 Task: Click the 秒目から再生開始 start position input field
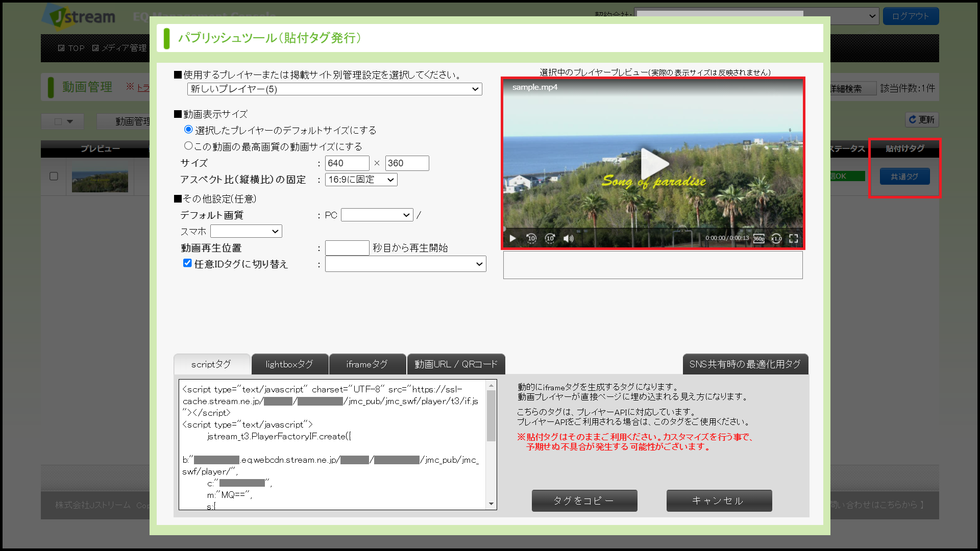(347, 248)
